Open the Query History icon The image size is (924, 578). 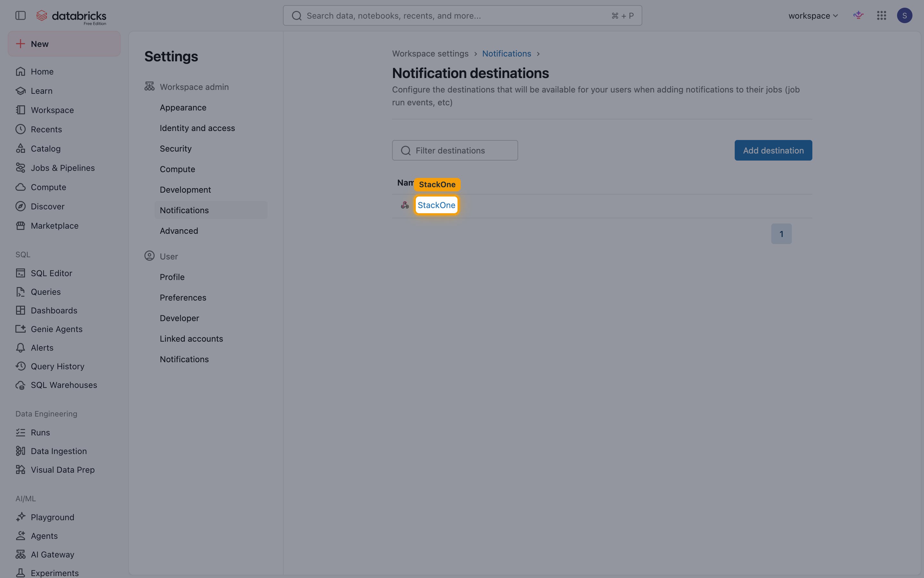click(21, 366)
